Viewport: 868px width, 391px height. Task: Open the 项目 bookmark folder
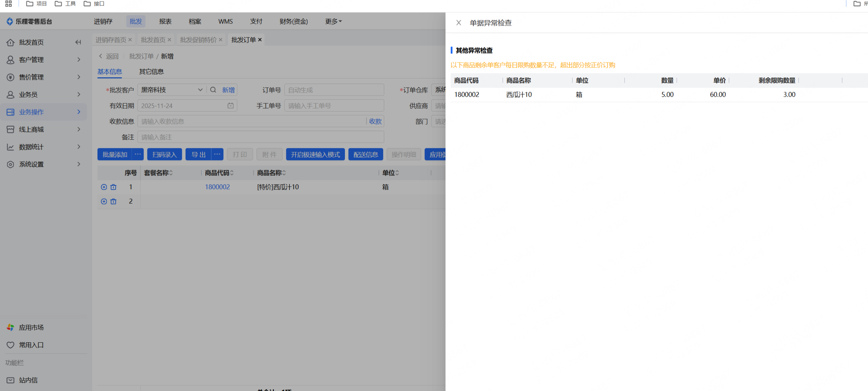pos(36,4)
